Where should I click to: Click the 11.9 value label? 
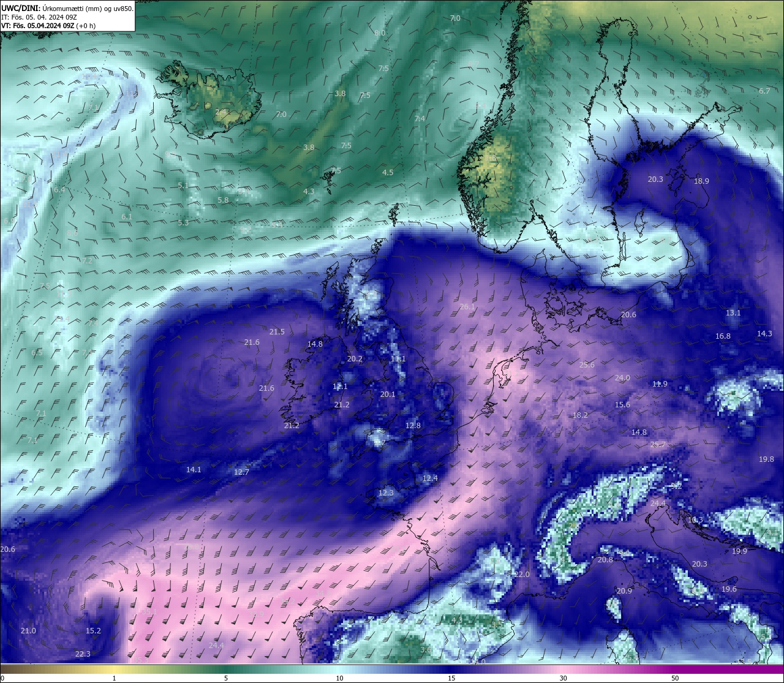660,383
